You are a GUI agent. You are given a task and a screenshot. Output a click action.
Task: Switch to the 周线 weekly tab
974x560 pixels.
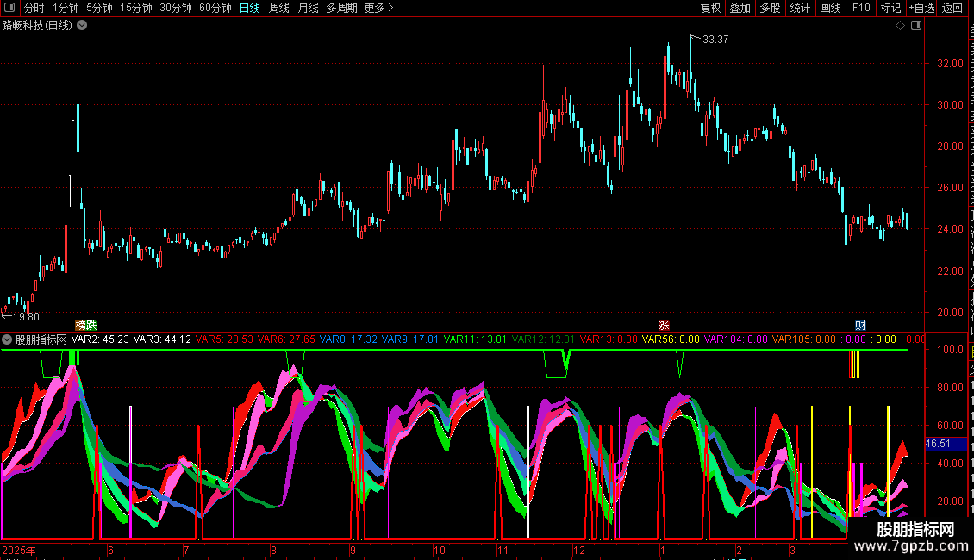coord(279,8)
